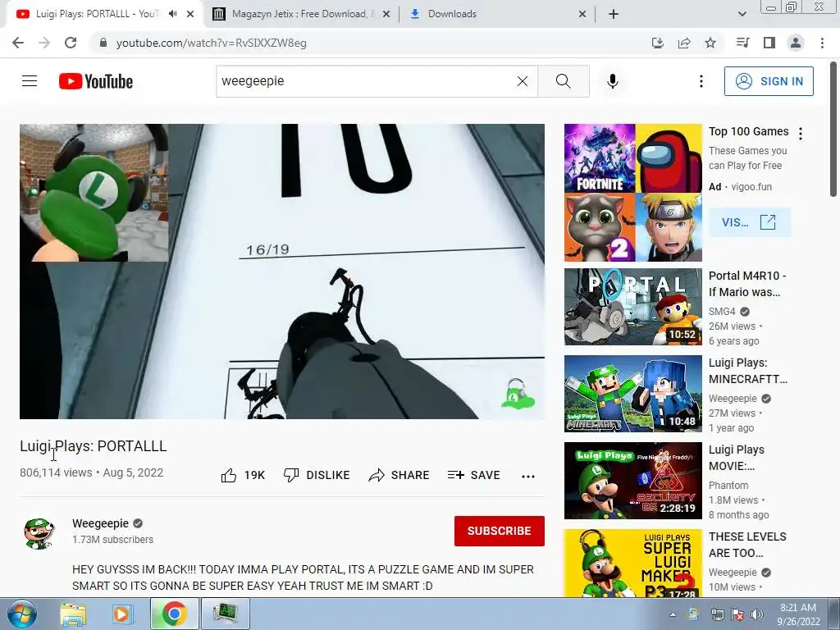The width and height of the screenshot is (840, 630).
Task: Open media controls icon in Chrome toolbar
Action: coord(742,43)
